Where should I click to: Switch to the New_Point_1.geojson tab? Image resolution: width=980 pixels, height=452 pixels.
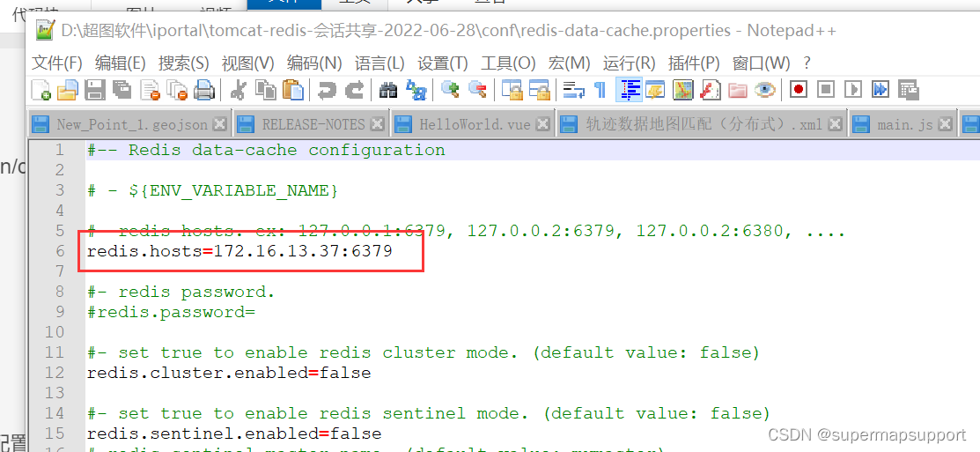point(129,123)
